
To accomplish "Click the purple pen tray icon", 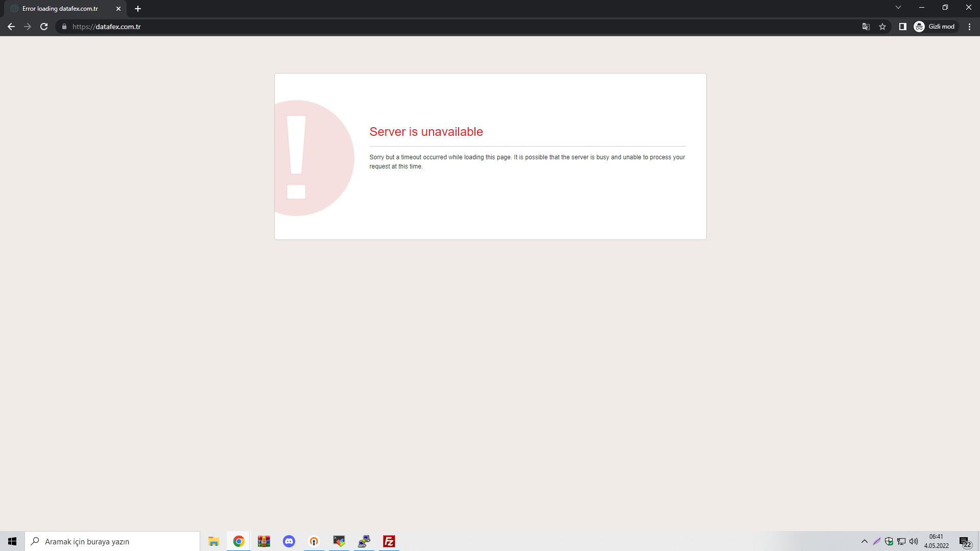I will coord(877,541).
